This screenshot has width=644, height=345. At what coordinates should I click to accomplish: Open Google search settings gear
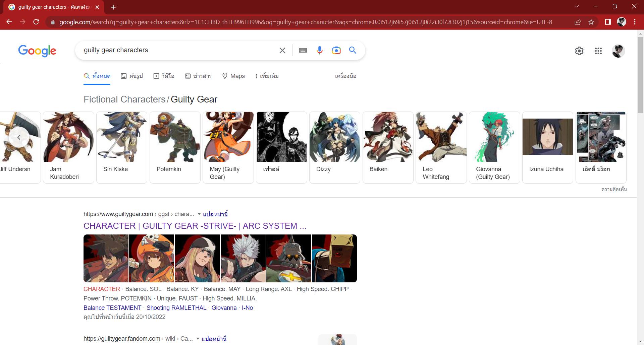tap(579, 51)
